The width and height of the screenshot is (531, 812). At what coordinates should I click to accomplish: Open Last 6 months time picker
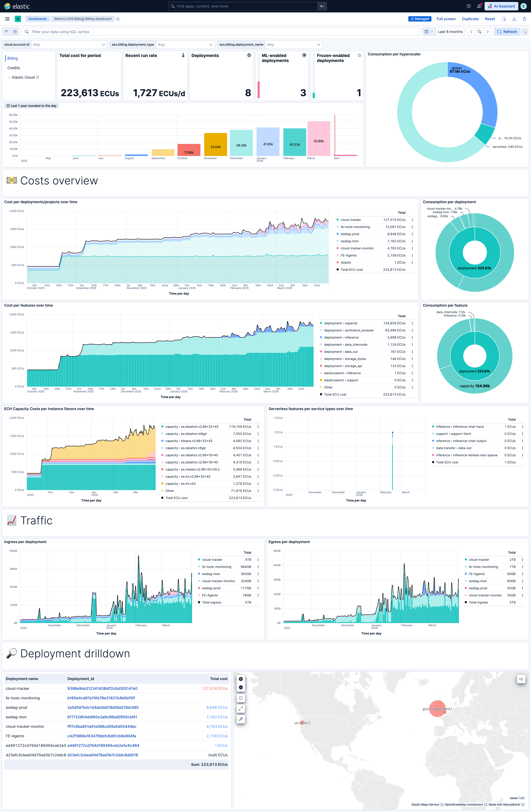point(450,32)
